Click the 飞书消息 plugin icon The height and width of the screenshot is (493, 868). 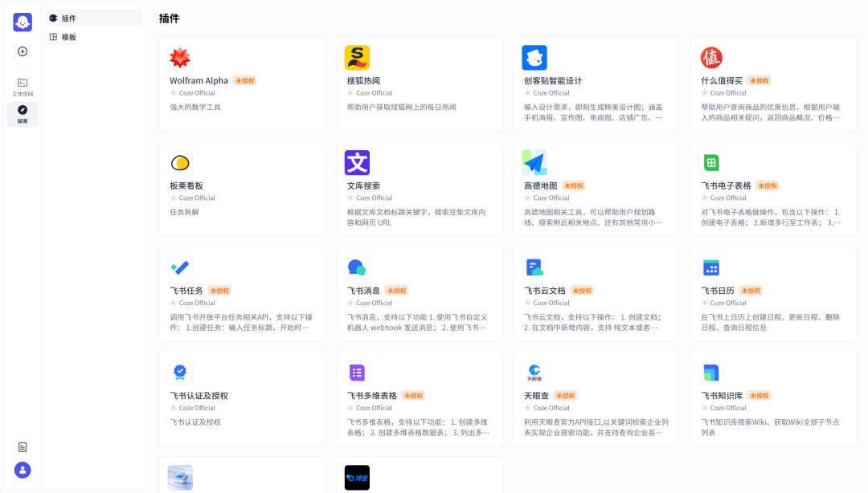point(357,268)
